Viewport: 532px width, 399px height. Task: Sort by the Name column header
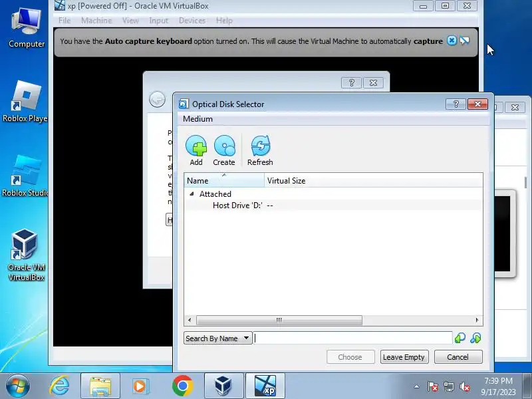224,180
